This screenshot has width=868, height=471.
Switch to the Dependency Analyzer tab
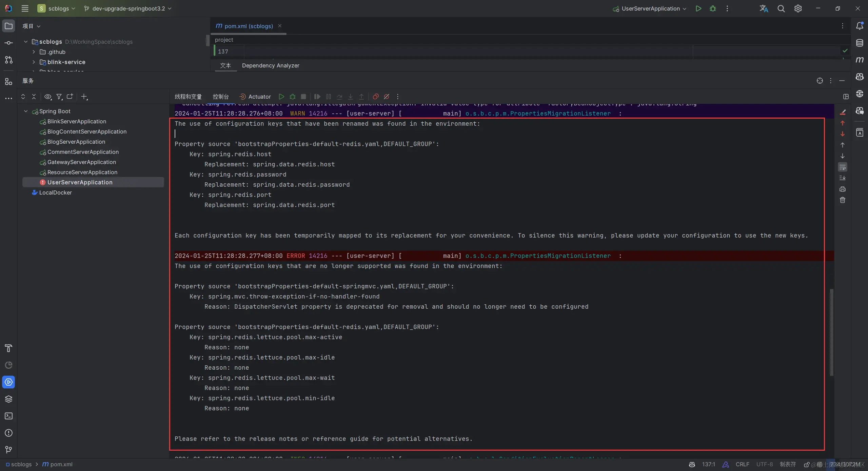click(x=270, y=65)
